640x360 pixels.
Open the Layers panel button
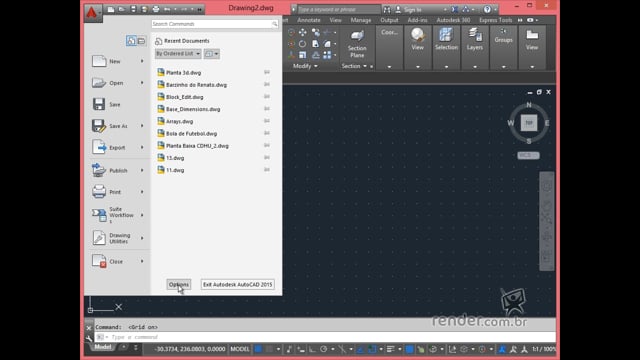pos(475,47)
